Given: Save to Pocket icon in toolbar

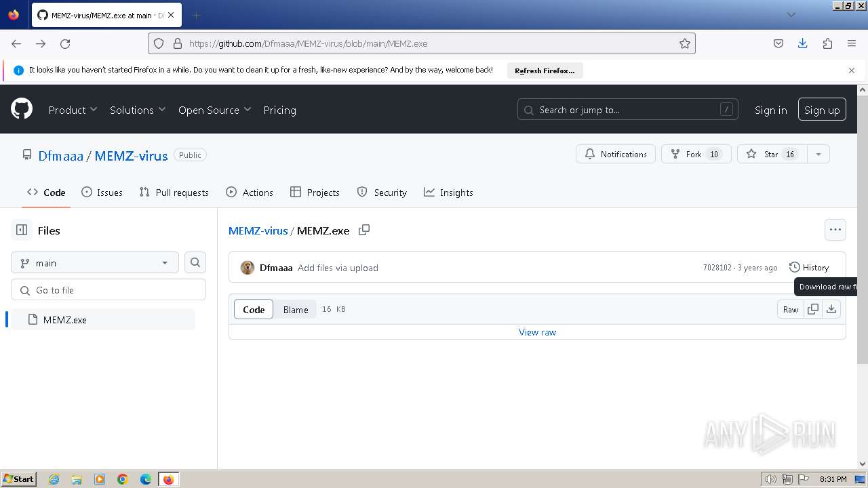Looking at the screenshot, I should point(778,43).
